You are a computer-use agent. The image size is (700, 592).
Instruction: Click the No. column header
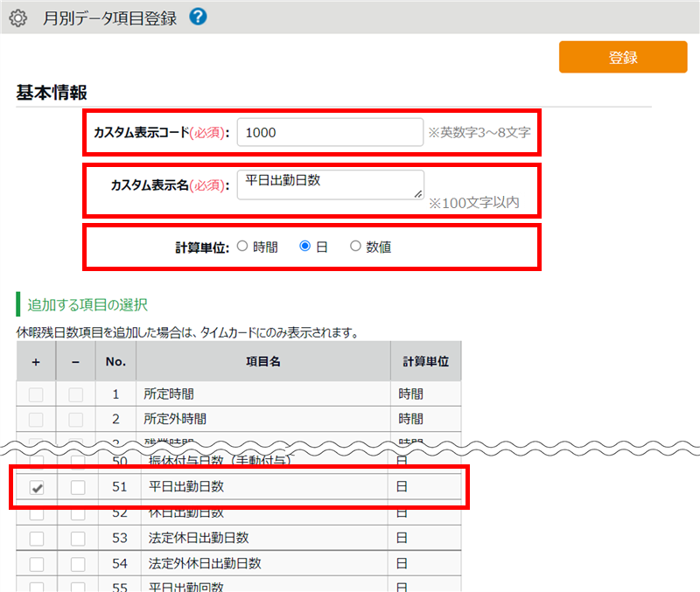tap(115, 360)
